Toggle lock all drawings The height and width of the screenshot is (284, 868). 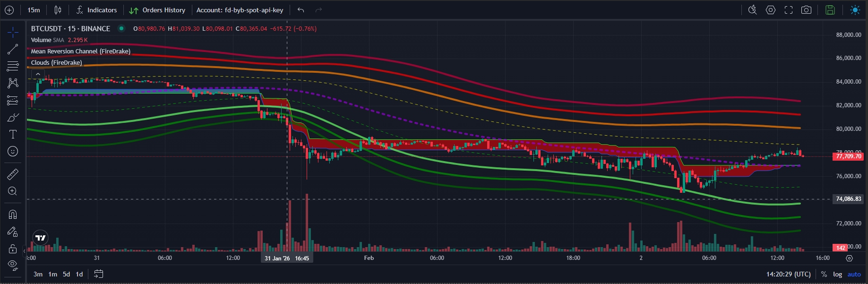point(13,249)
